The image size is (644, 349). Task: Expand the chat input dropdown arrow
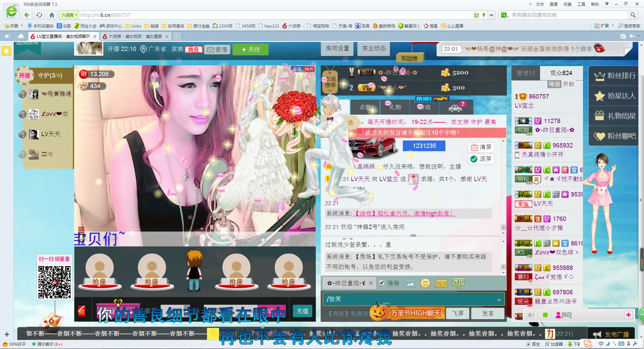(x=499, y=299)
